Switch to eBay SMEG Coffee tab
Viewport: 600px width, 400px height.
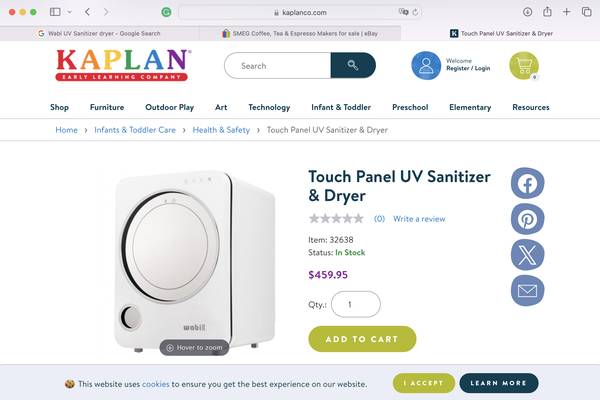pyautogui.click(x=300, y=33)
